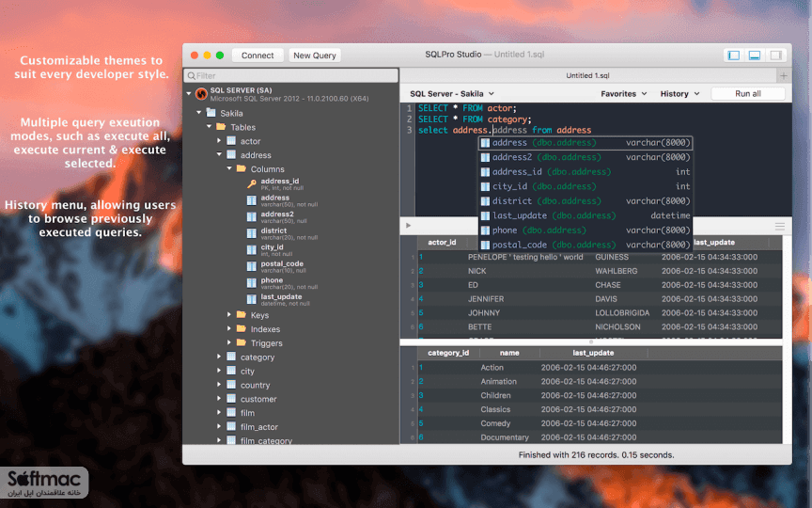The height and width of the screenshot is (508, 812).
Task: Collapse the address table node
Action: tap(219, 154)
